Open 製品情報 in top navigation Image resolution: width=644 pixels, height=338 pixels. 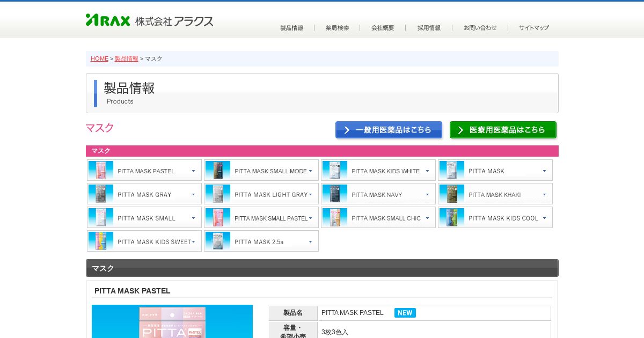point(291,28)
